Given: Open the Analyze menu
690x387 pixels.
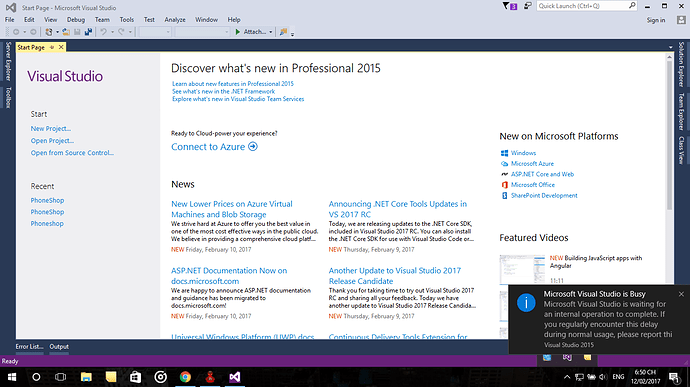Looking at the screenshot, I should (175, 20).
